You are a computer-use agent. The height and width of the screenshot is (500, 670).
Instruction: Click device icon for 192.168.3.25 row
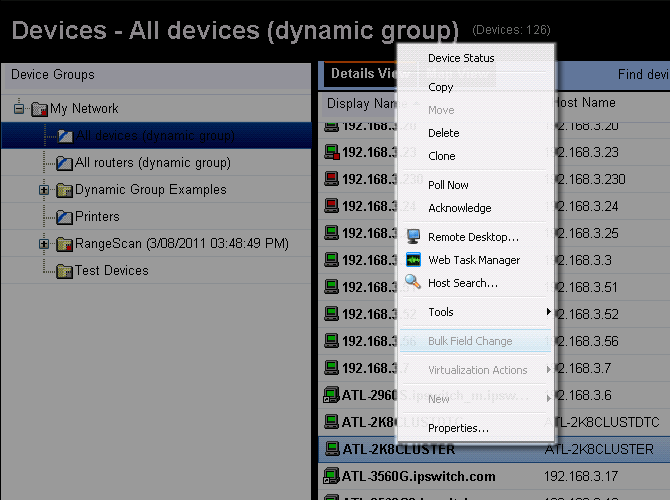[x=332, y=233]
